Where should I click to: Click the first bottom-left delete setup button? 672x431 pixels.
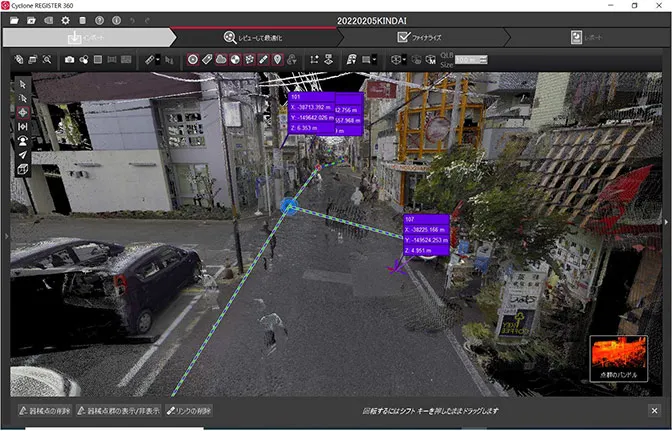45,411
